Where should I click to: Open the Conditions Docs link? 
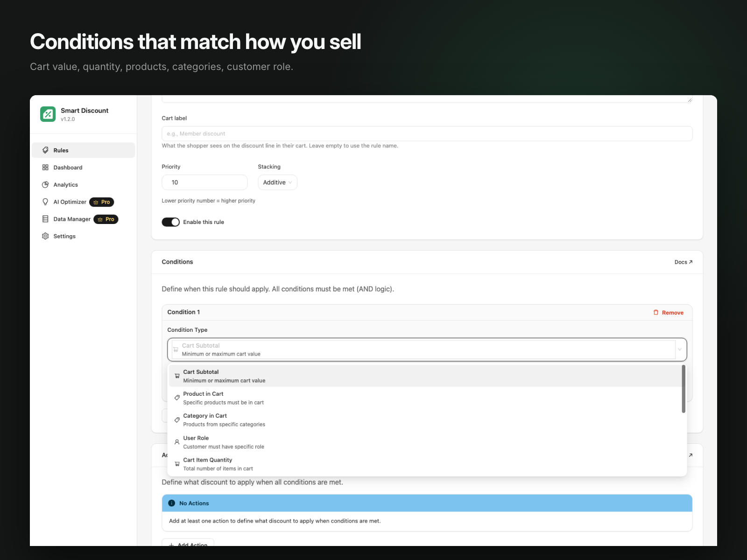[684, 262]
